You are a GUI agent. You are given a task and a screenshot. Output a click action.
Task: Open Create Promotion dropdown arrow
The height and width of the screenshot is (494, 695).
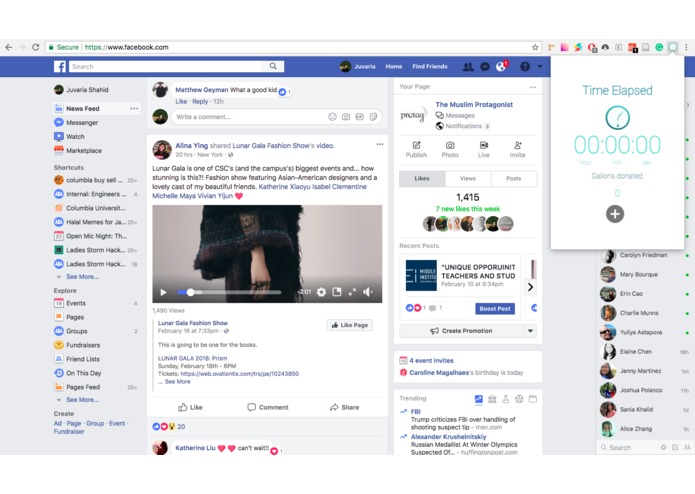[x=530, y=331]
